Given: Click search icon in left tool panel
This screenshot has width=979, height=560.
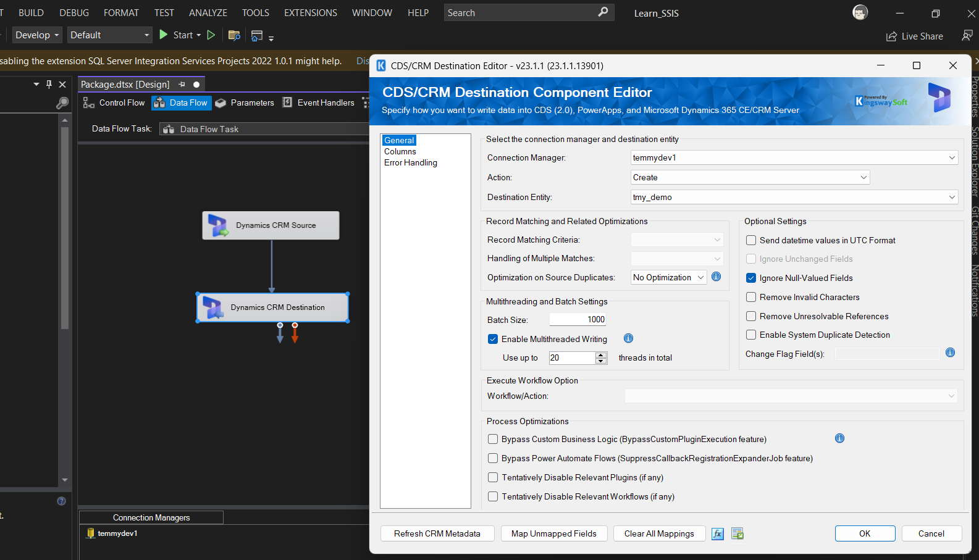Looking at the screenshot, I should click(x=62, y=103).
